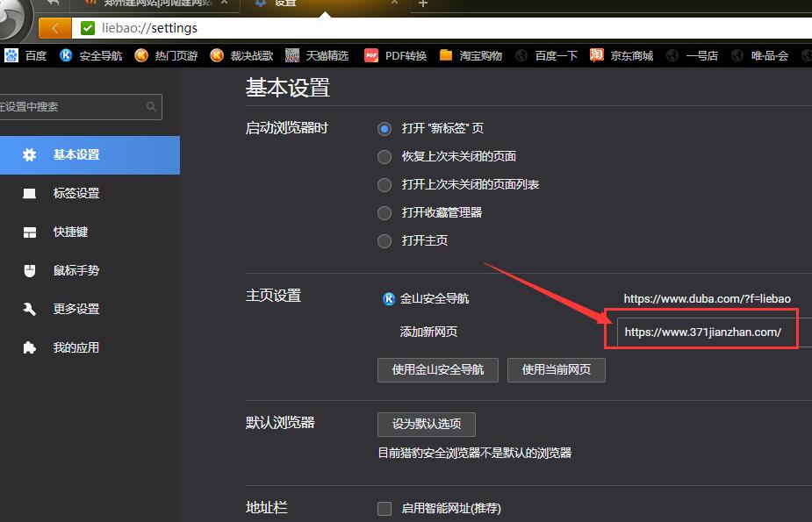The height and width of the screenshot is (522, 812).
Task: Open the 百度 bookmark
Action: [x=25, y=55]
